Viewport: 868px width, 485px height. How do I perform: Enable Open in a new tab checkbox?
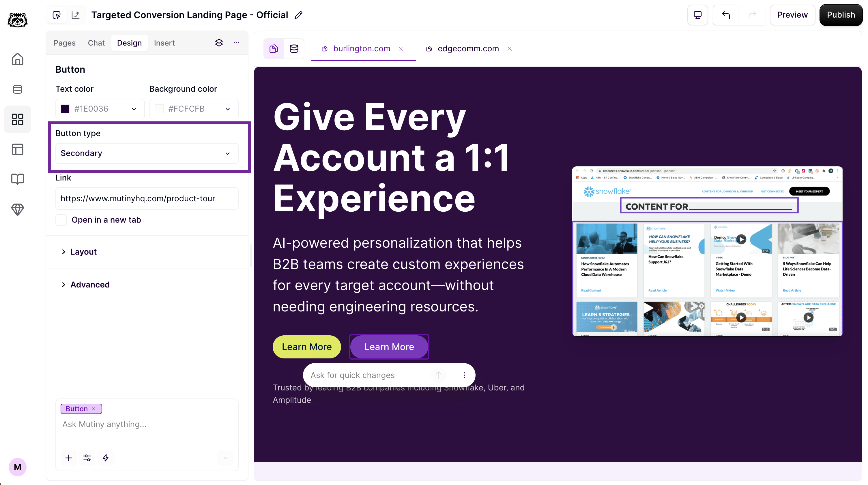[61, 220]
